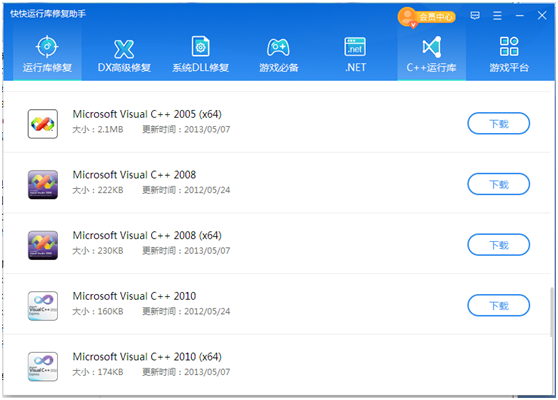This screenshot has width=558, height=400.
Task: Download Microsoft Visual C++ 2010
Action: 499,305
